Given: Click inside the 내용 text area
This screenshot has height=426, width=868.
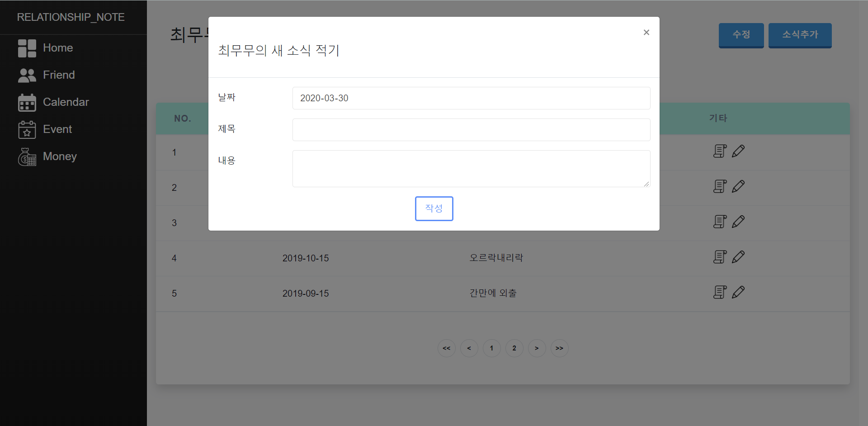Looking at the screenshot, I should pos(471,169).
